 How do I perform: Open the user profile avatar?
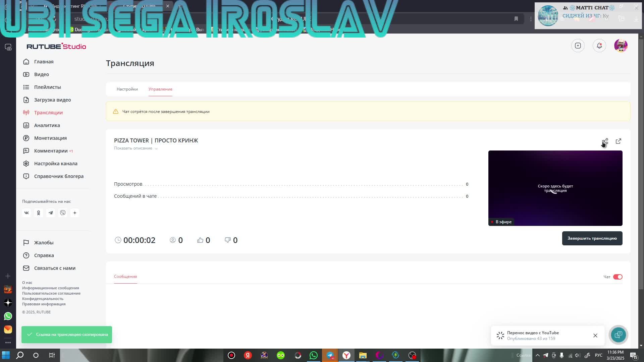click(621, 46)
